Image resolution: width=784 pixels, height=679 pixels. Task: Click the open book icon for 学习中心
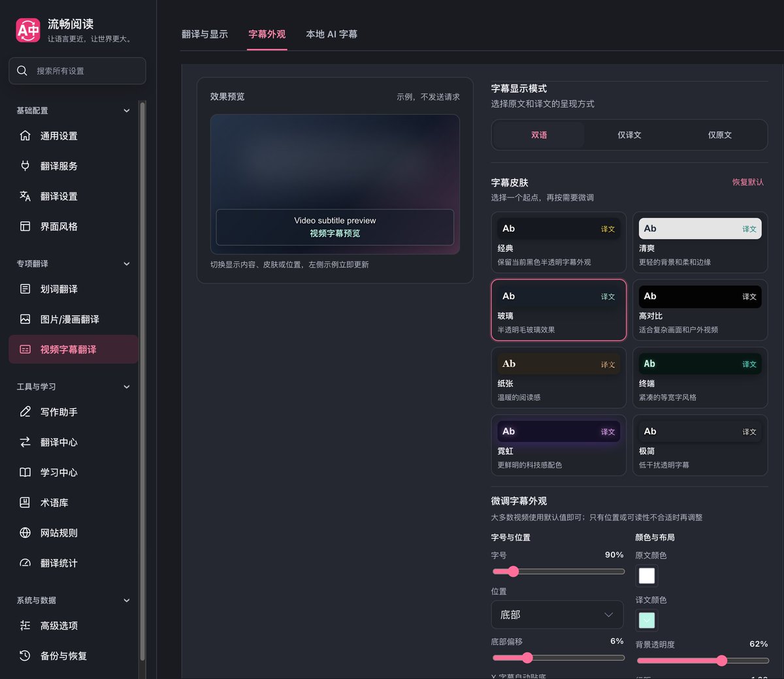coord(25,472)
